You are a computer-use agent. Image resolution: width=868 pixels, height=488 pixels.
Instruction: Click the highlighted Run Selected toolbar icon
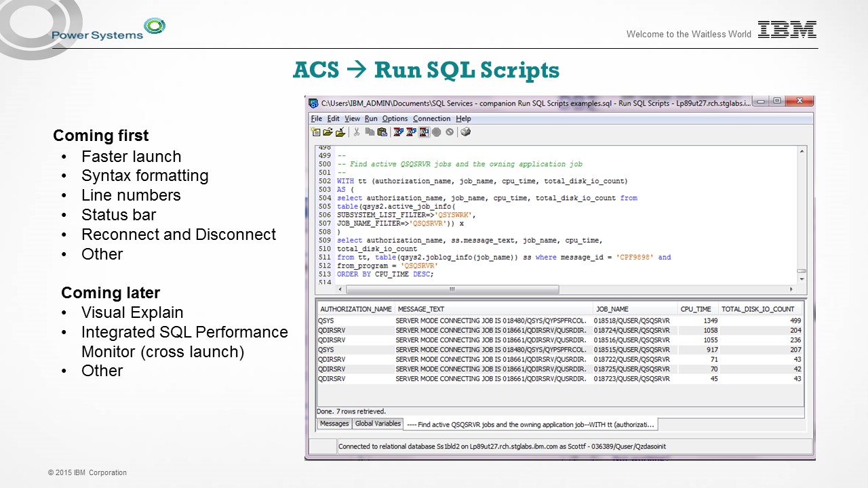pyautogui.click(x=424, y=132)
